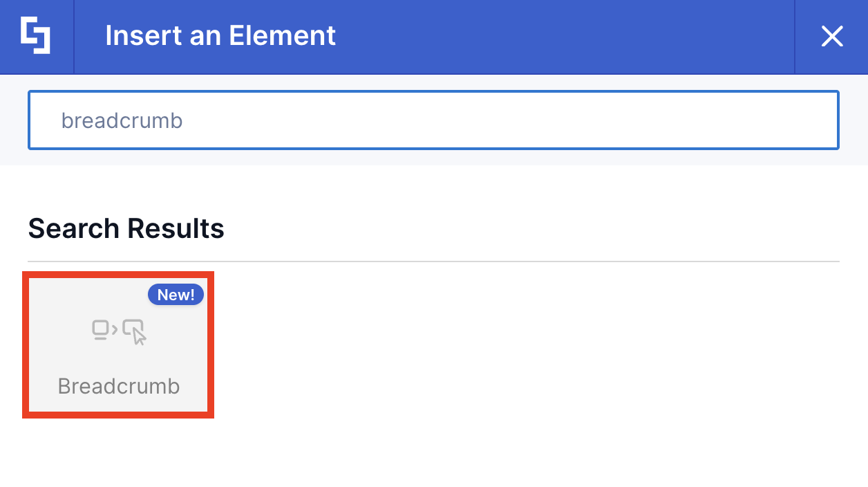The image size is (868, 487).
Task: Click the Insert an Element title
Action: click(x=220, y=36)
